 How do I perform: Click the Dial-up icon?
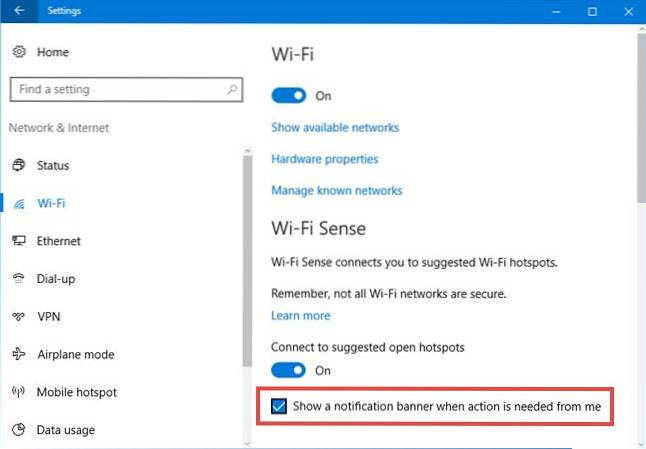[x=19, y=279]
